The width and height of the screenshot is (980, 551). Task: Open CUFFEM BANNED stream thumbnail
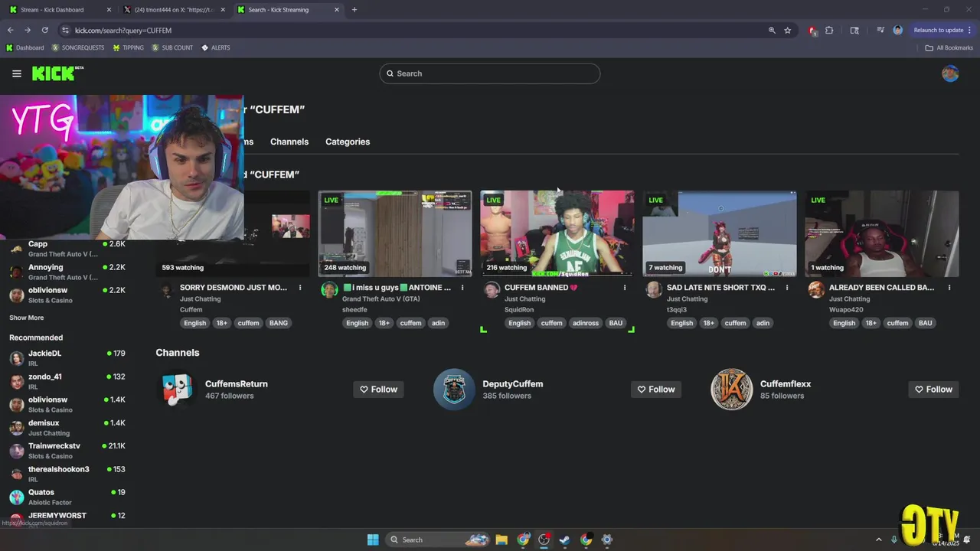557,233
